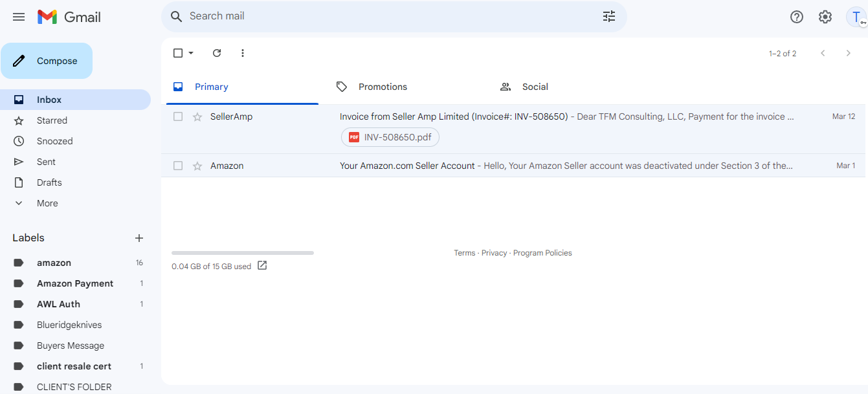Click the Gmail logo

tap(69, 17)
